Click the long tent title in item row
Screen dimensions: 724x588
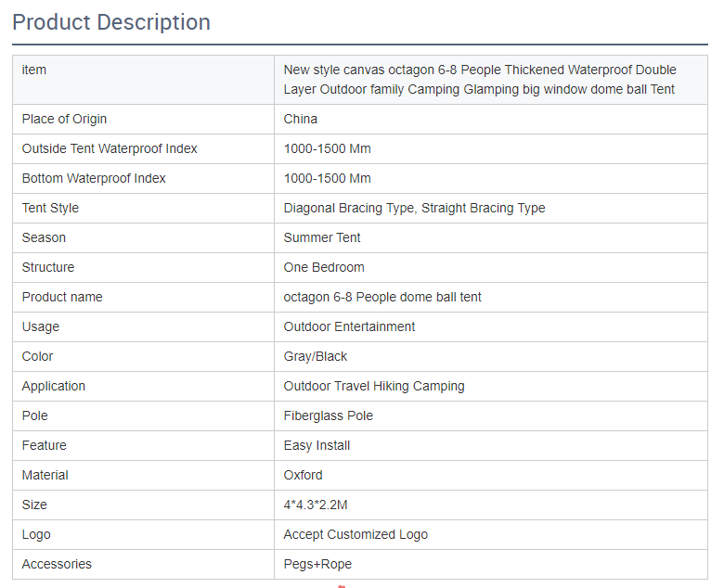click(x=479, y=80)
